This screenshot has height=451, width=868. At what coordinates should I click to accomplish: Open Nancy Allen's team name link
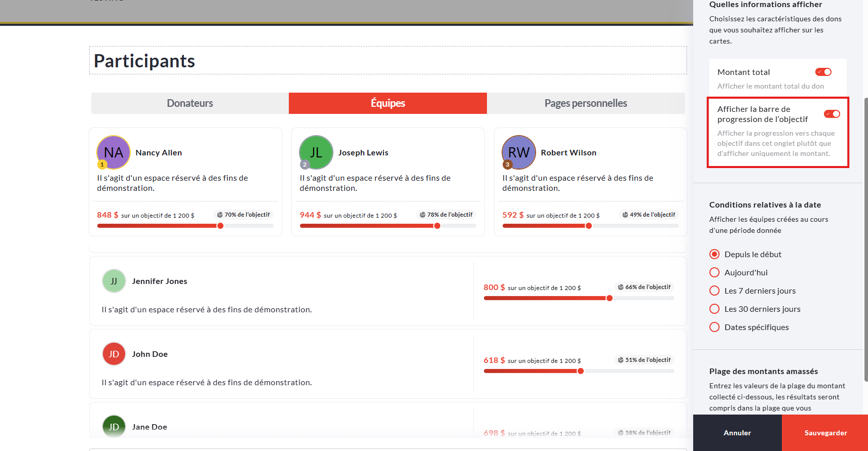159,152
